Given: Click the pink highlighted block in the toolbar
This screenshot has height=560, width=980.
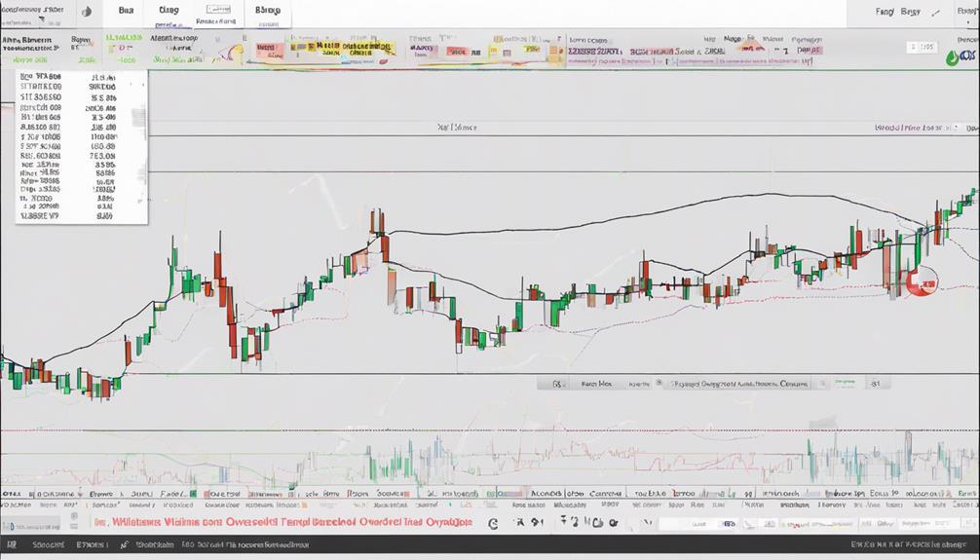Looking at the screenshot, I should point(270,51).
